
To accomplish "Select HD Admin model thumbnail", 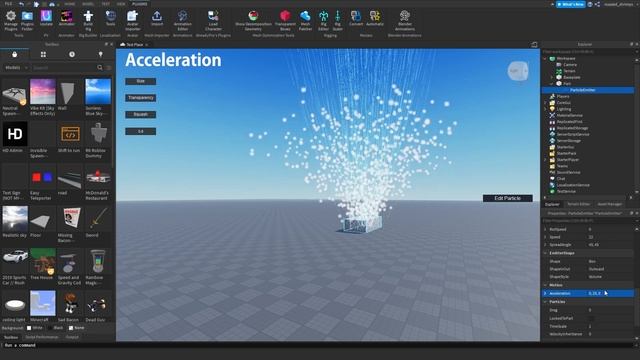I will pos(15,134).
